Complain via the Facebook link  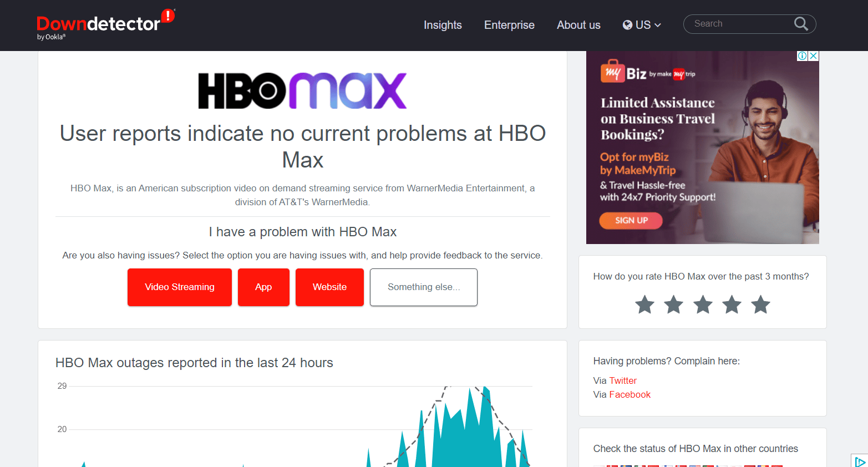(x=630, y=394)
